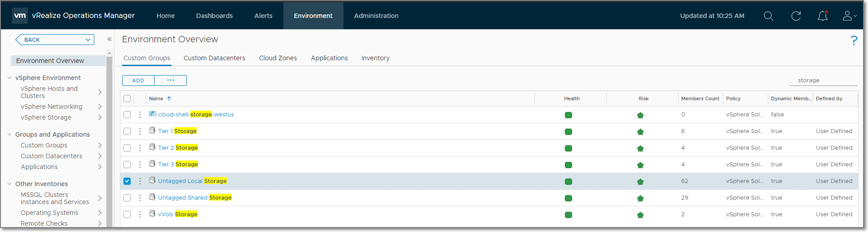Open the notifications bell icon

click(822, 16)
